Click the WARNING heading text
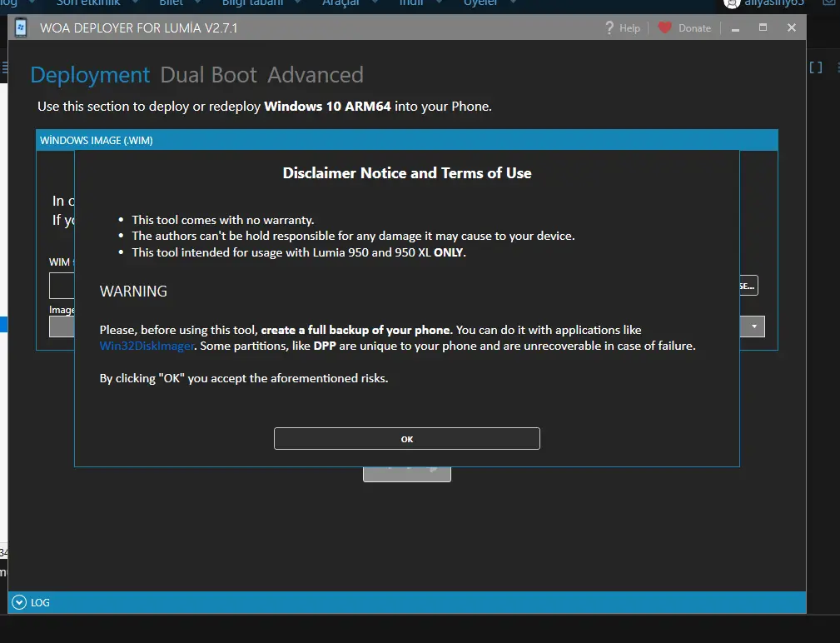The height and width of the screenshot is (643, 840). point(133,291)
